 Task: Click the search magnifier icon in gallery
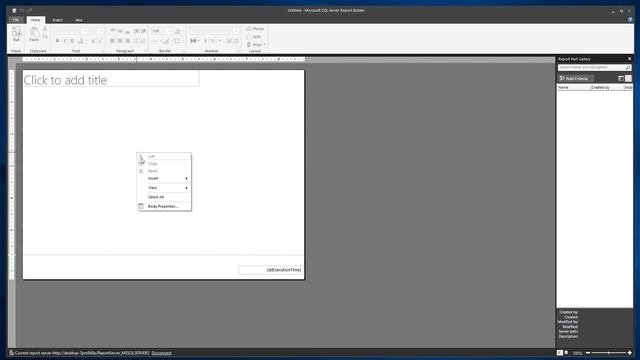coord(628,67)
